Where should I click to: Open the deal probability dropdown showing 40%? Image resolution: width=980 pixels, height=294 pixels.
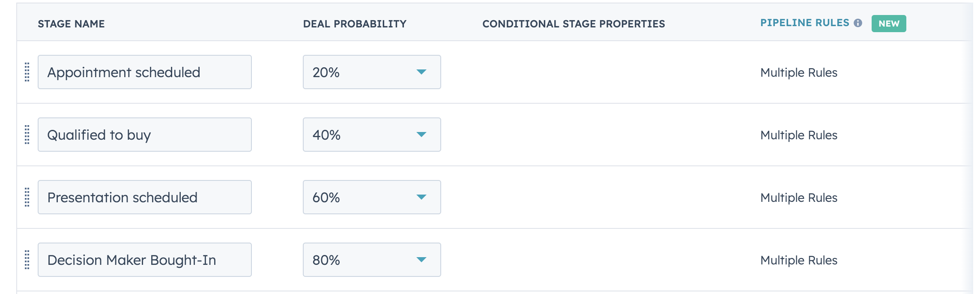pos(371,134)
